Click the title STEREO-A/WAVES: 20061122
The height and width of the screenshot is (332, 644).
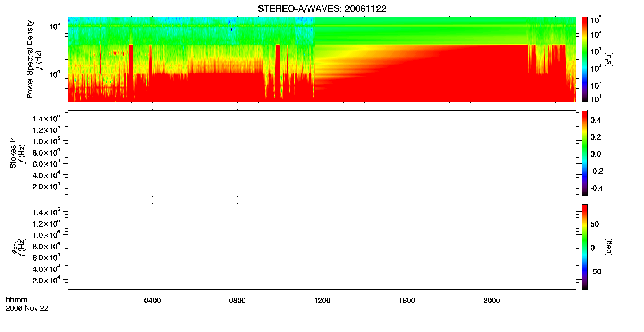pos(322,9)
